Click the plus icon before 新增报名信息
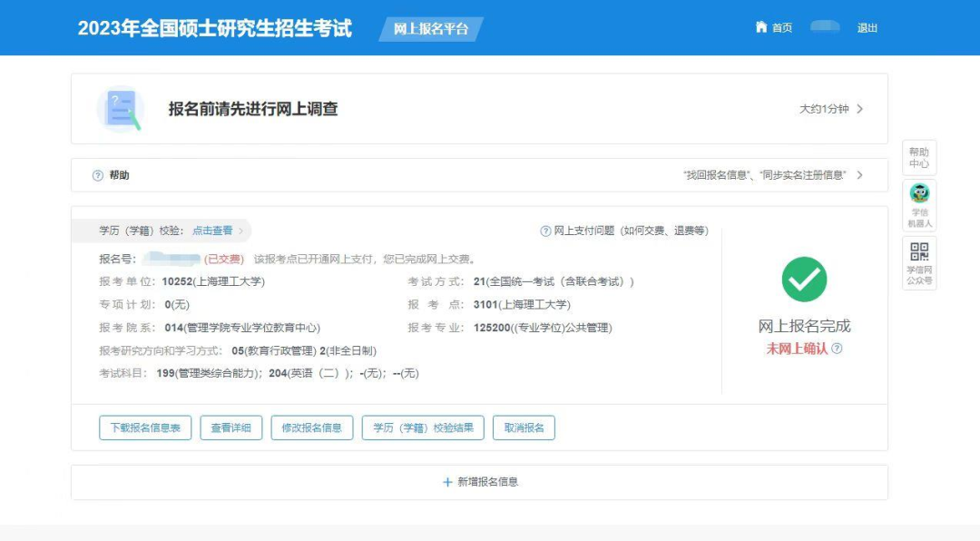Screen dimensions: 980x541 447,482
